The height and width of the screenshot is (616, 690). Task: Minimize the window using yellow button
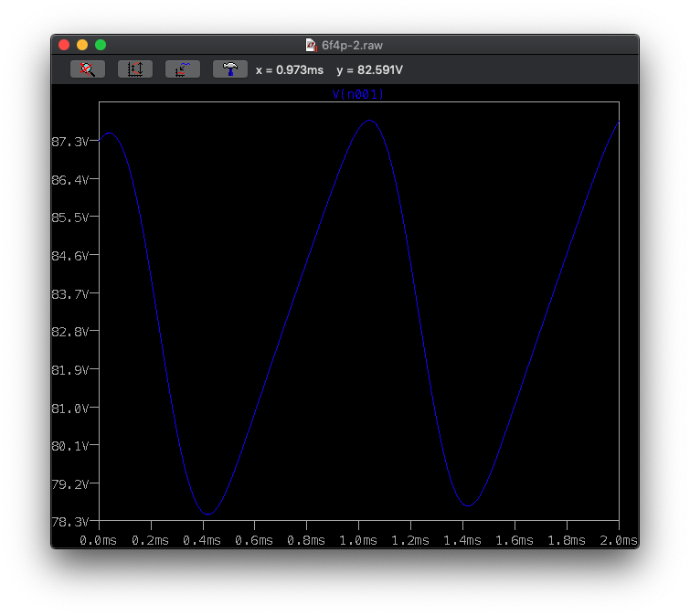(x=82, y=45)
